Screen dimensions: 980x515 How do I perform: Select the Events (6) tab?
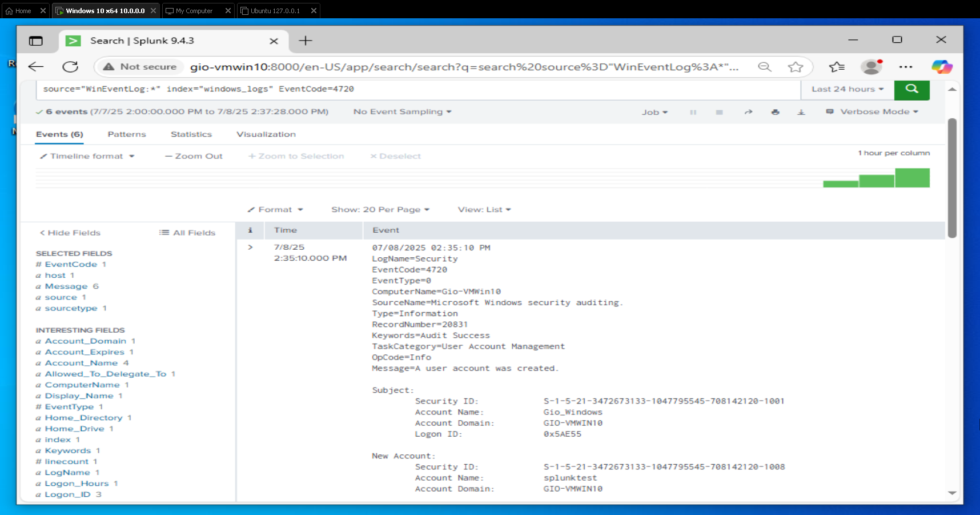click(59, 134)
